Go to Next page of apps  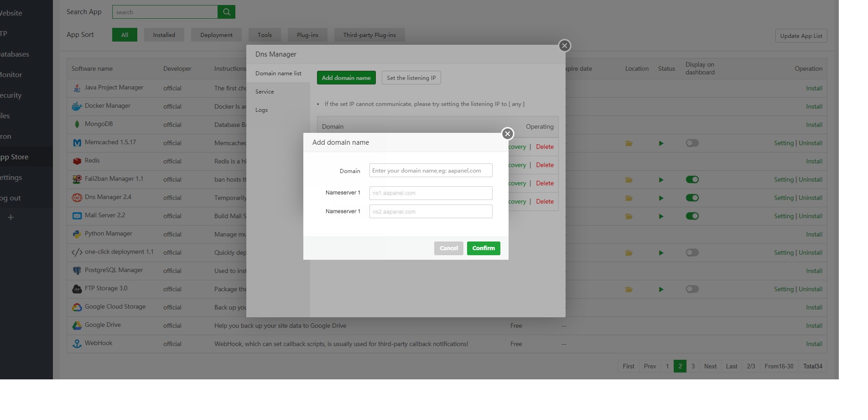click(710, 366)
